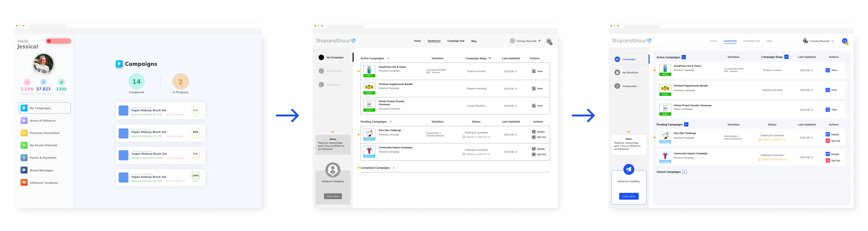Click the red Opt Out icon for SoLo Bar Challenge
Viewport: 868px width, 231px height.
tap(828, 141)
